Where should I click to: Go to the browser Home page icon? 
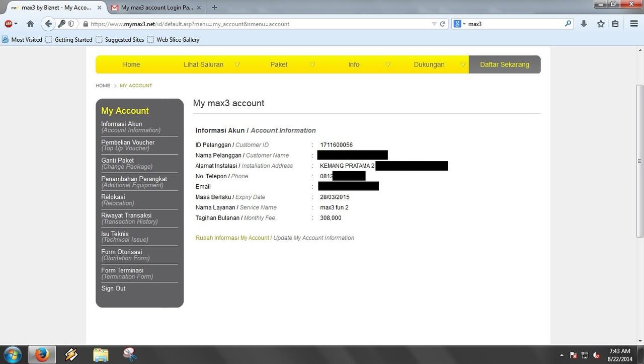[30, 24]
